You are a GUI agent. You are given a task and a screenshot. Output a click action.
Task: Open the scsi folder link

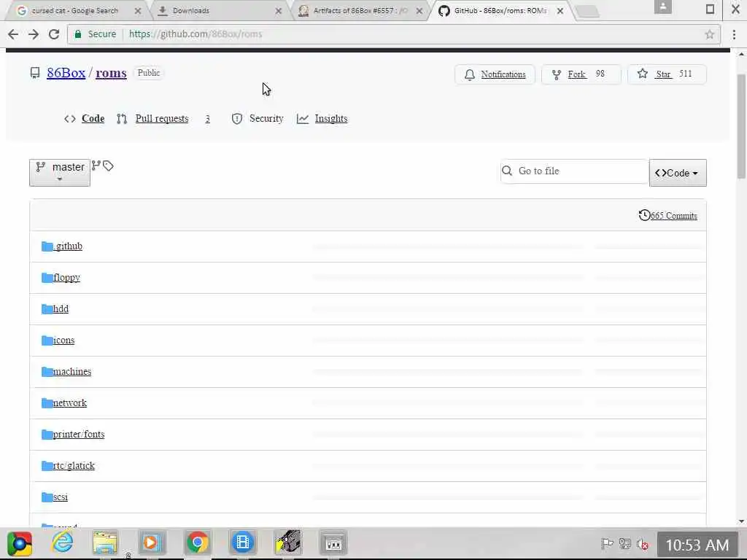pos(60,497)
